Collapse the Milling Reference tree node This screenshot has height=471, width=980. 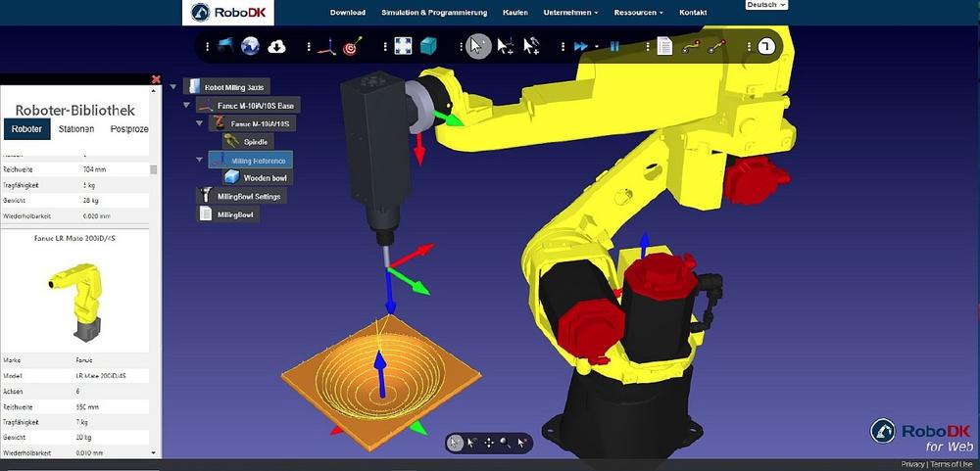200,160
